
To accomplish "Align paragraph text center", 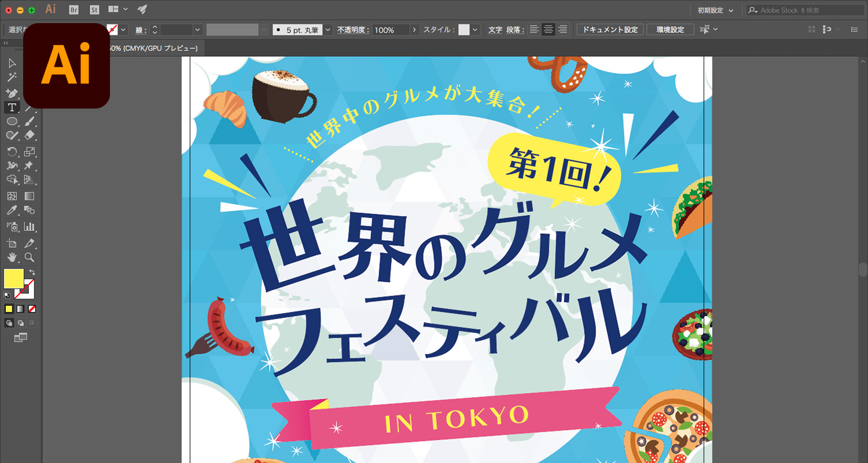I will [548, 30].
